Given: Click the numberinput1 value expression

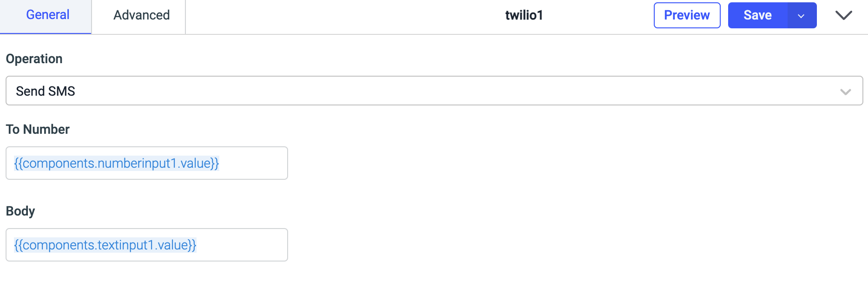Looking at the screenshot, I should click(116, 164).
